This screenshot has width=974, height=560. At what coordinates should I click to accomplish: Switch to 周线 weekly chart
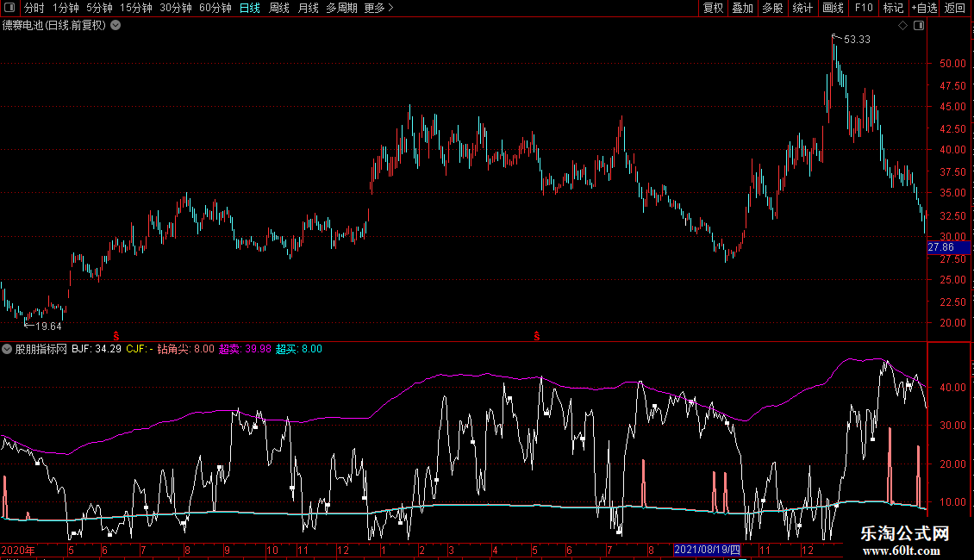click(x=279, y=8)
